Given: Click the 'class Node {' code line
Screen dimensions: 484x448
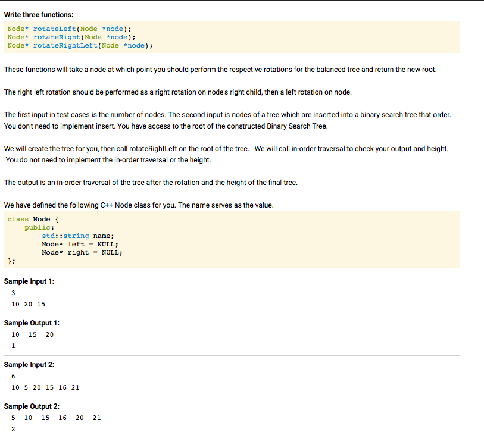Looking at the screenshot, I should tap(33, 219).
